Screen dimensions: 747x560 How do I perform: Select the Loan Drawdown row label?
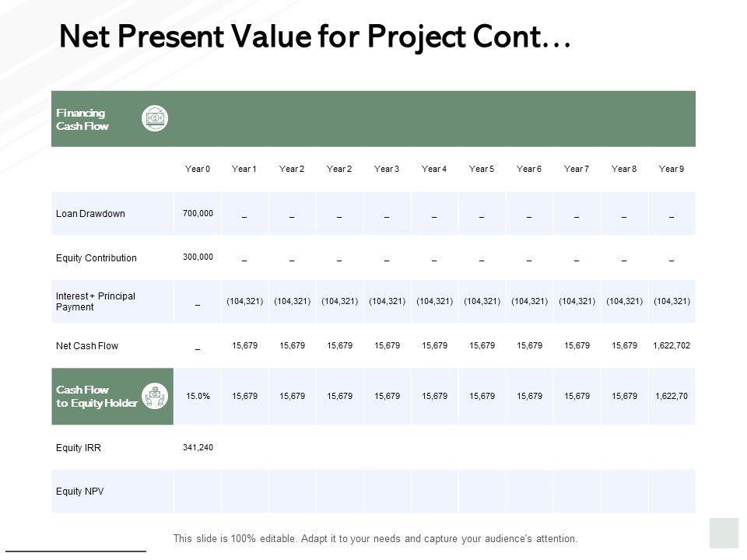tap(90, 214)
